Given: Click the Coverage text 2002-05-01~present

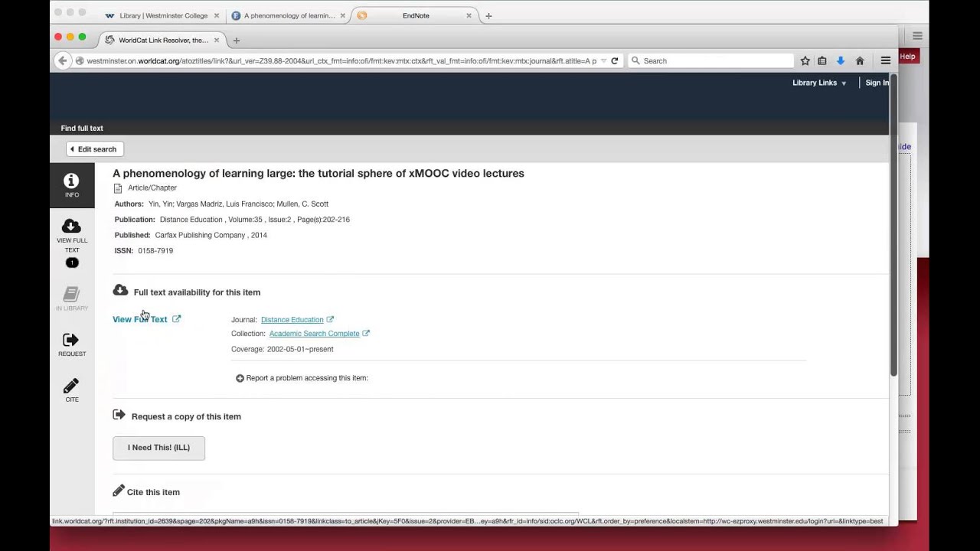Looking at the screenshot, I should click(300, 349).
